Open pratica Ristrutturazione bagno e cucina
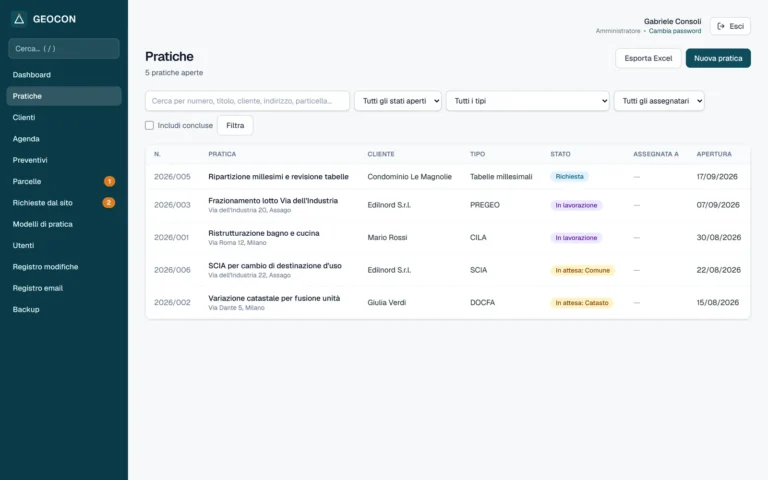 (x=264, y=233)
